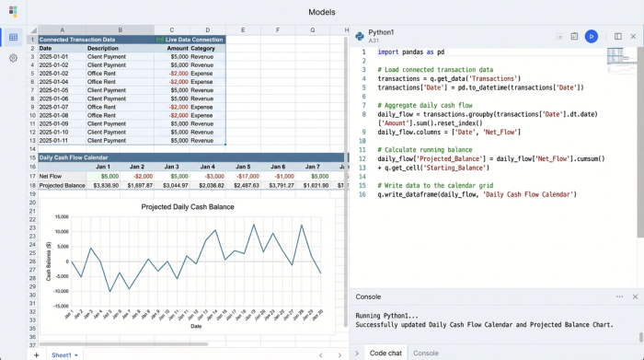Select the -$2,000 amount in row 9
644x360 pixels.
(x=172, y=107)
